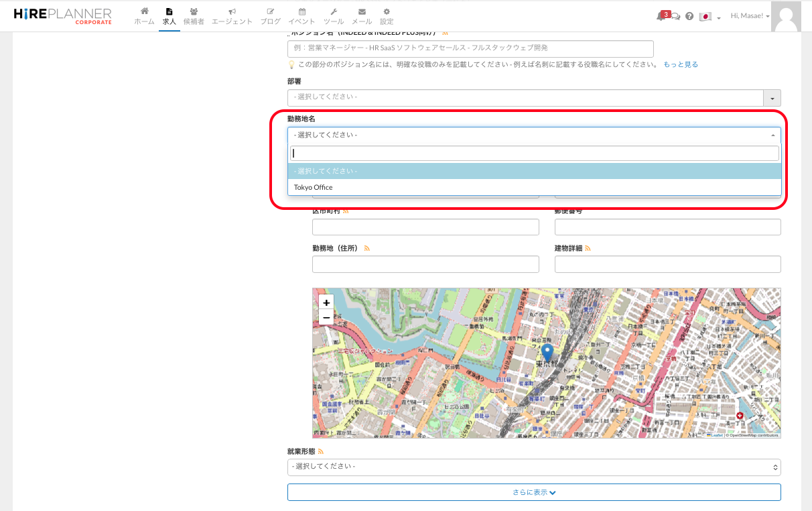Open the chat messages icon
The image size is (812, 511).
coord(675,17)
